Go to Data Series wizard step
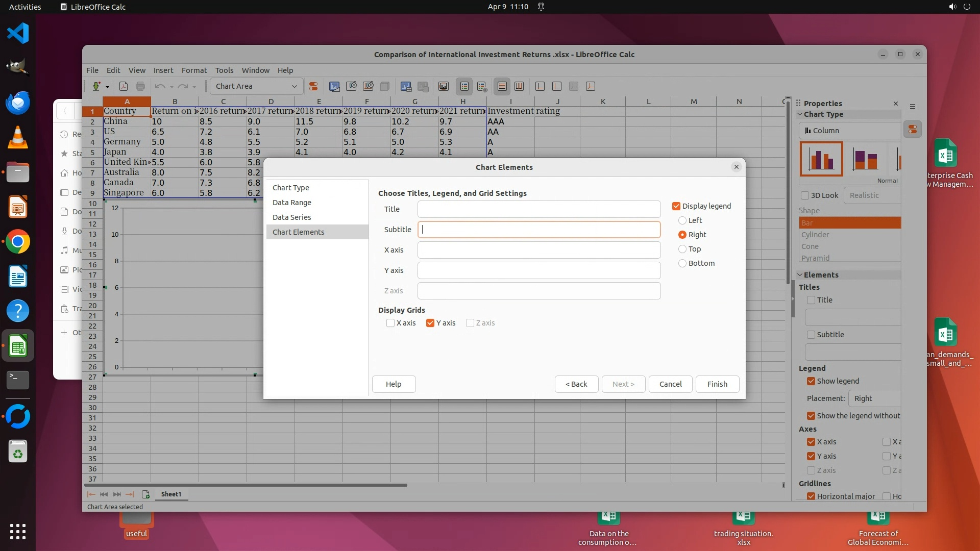This screenshot has width=980, height=551. tap(291, 217)
